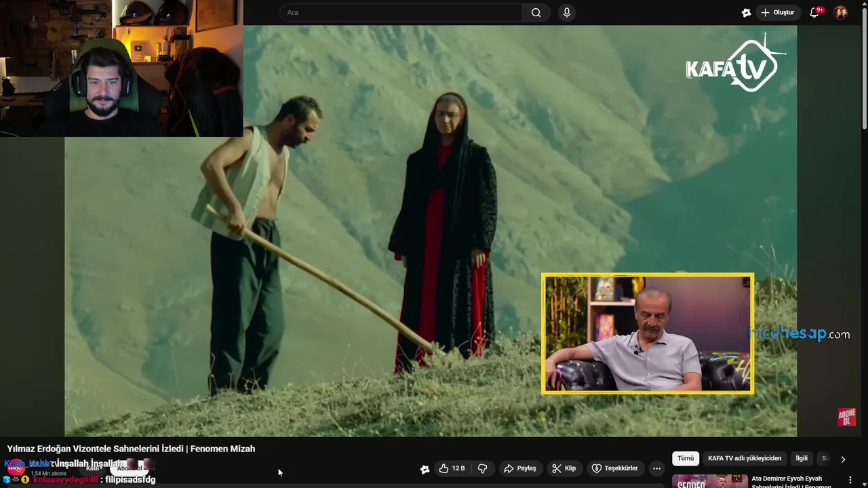Click the Ara search input field
Image resolution: width=868 pixels, height=488 pixels.
(x=401, y=12)
